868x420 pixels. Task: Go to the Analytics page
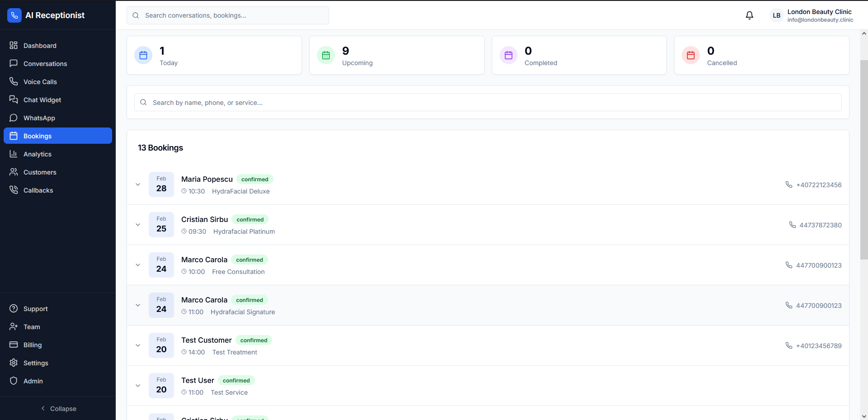pyautogui.click(x=38, y=154)
